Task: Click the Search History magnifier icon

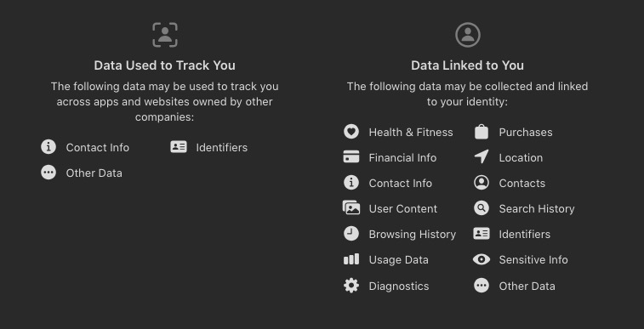Action: point(482,208)
